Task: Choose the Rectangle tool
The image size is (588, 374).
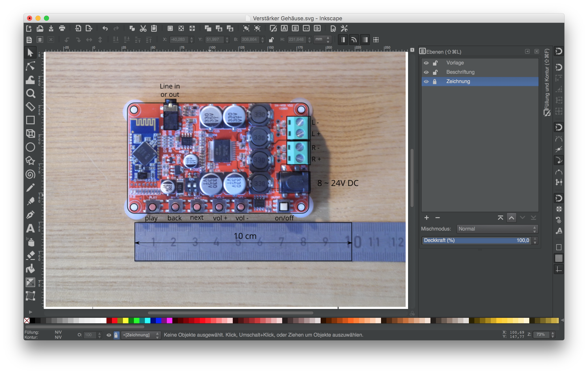Action: (x=30, y=120)
